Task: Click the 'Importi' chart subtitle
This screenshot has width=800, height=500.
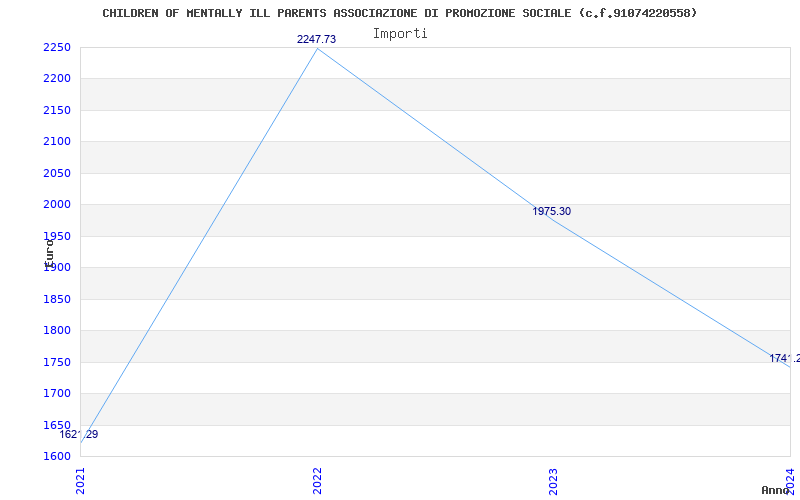Action: (x=400, y=34)
